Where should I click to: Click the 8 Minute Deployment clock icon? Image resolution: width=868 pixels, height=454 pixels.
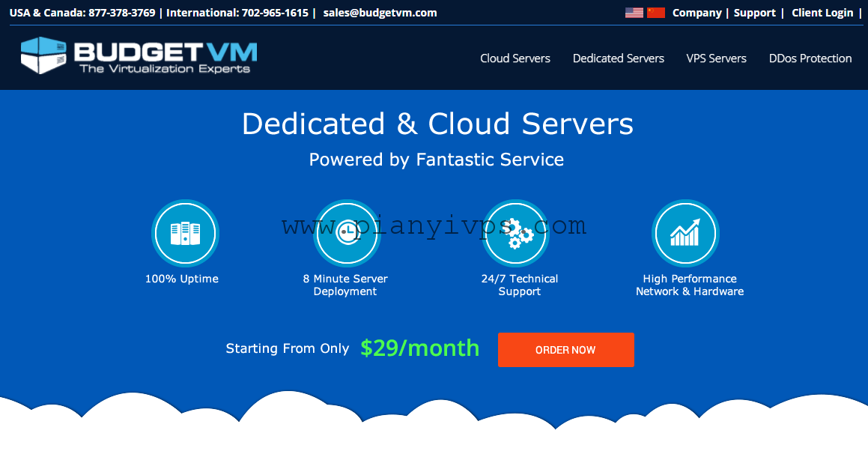[347, 233]
